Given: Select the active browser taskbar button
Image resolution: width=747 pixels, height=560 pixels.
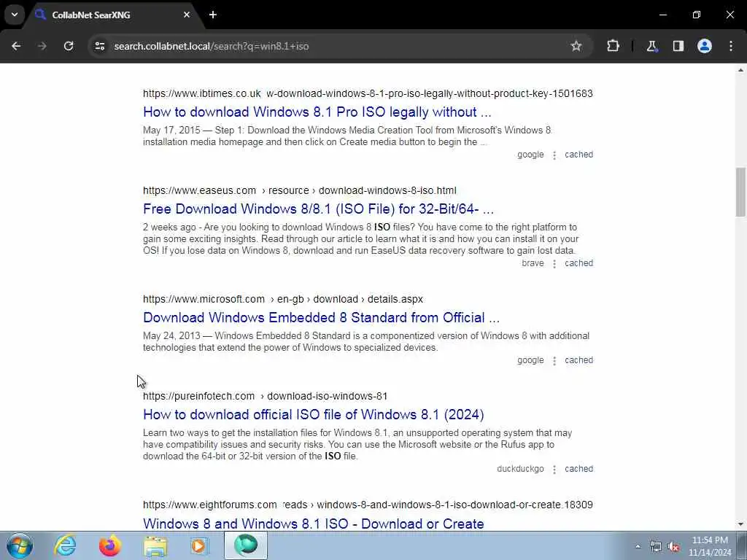Looking at the screenshot, I should pyautogui.click(x=246, y=545).
